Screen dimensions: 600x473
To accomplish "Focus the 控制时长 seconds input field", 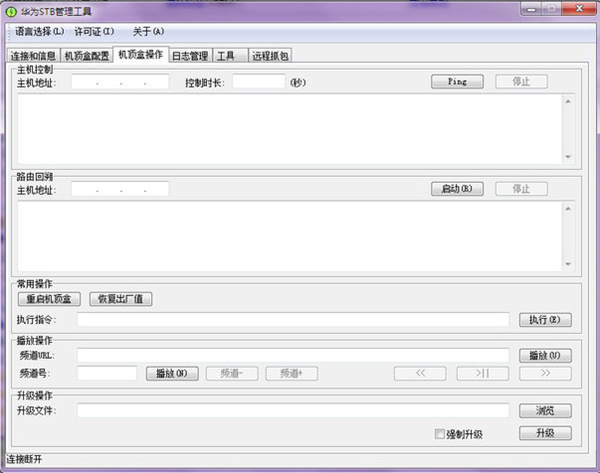I will click(x=259, y=82).
